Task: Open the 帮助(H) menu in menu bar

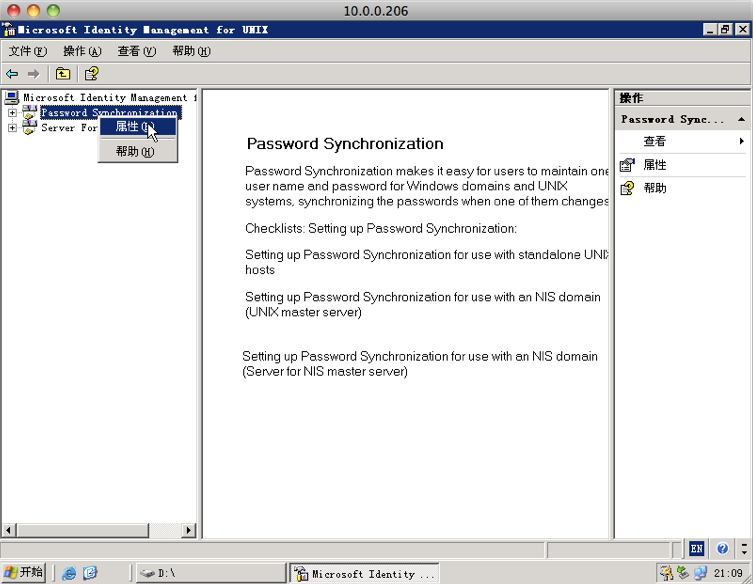Action: coord(191,51)
